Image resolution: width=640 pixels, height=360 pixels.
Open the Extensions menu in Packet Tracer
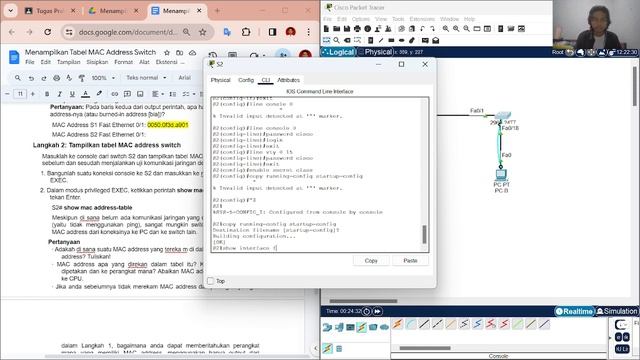(422, 19)
